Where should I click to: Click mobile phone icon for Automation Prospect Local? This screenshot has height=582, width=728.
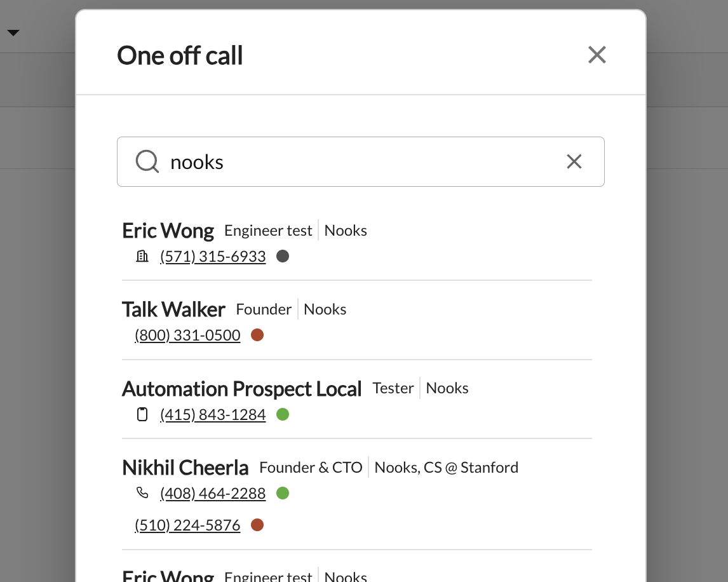[x=142, y=414]
